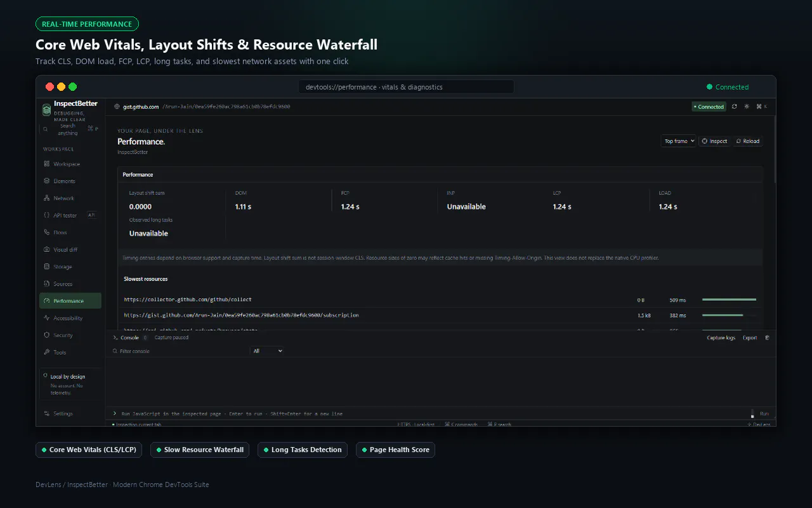Click the InspectBetter logo icon
The width and height of the screenshot is (812, 508).
click(x=46, y=109)
